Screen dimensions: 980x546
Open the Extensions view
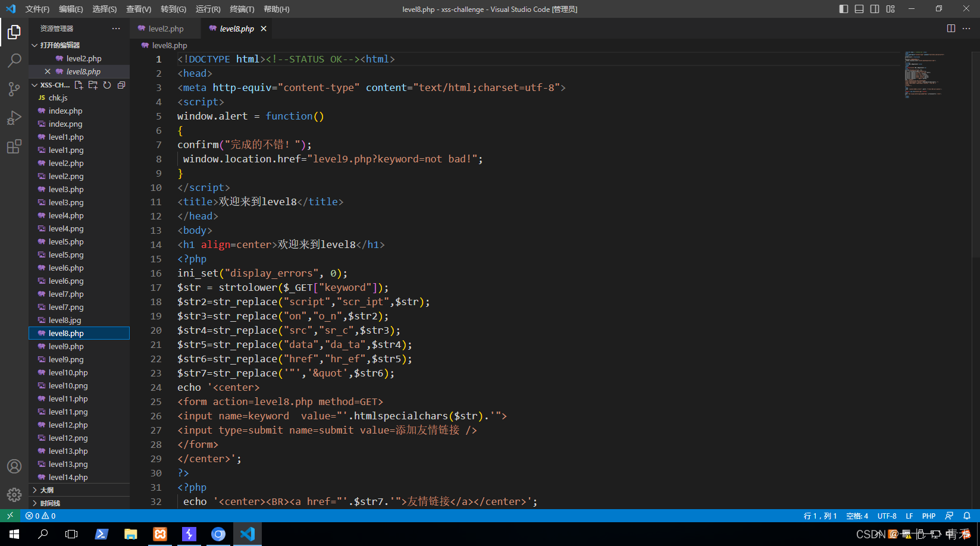(14, 146)
